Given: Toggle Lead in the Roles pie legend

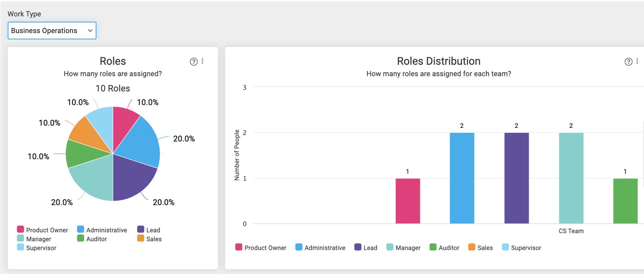Looking at the screenshot, I should [x=149, y=230].
